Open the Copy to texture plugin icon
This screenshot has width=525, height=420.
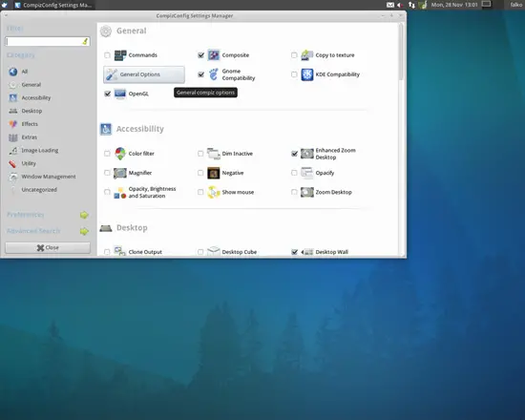pos(307,55)
